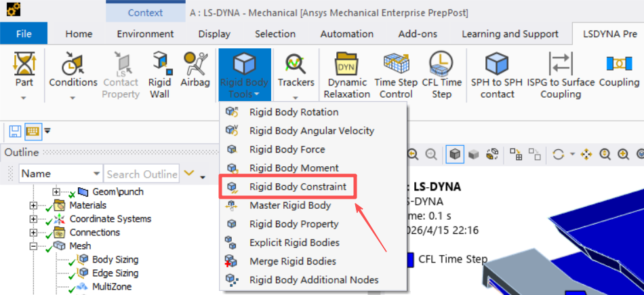644x295 pixels.
Task: Add a CFL Time Step
Action: point(442,75)
